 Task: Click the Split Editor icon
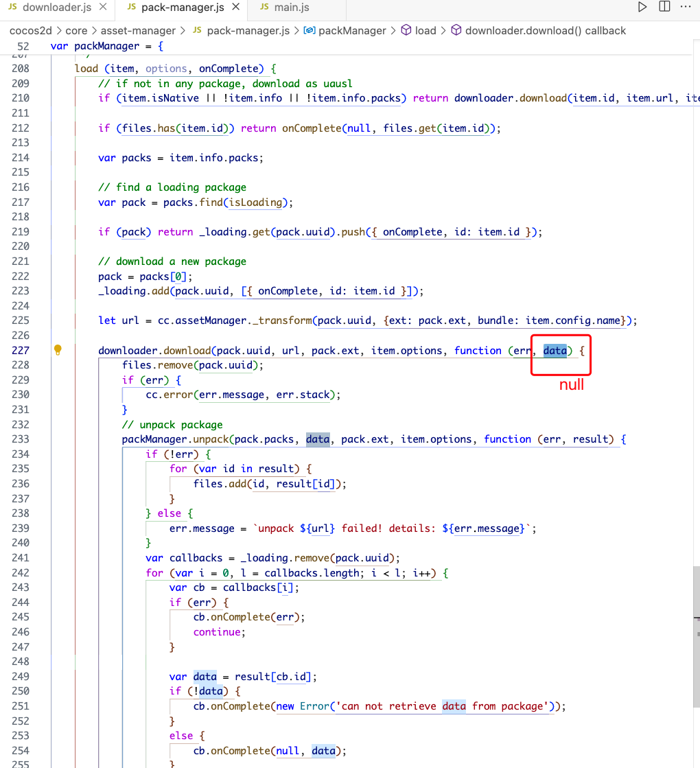point(664,7)
